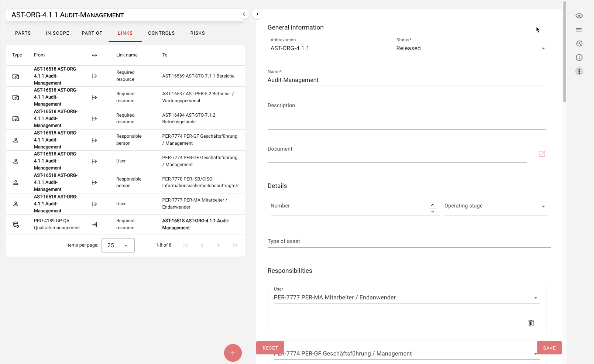The image size is (594, 364).
Task: Open User dropdown PER-7777 PER-MA Mitarbeiter
Action: (406, 298)
